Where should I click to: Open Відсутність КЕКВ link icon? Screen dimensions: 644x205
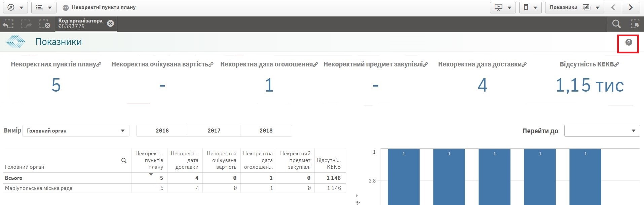click(x=616, y=65)
